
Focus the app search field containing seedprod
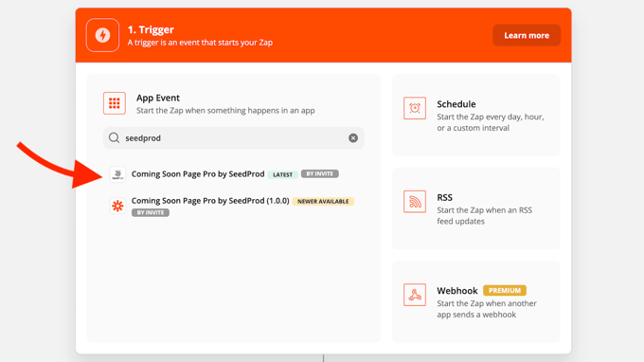pyautogui.click(x=233, y=138)
